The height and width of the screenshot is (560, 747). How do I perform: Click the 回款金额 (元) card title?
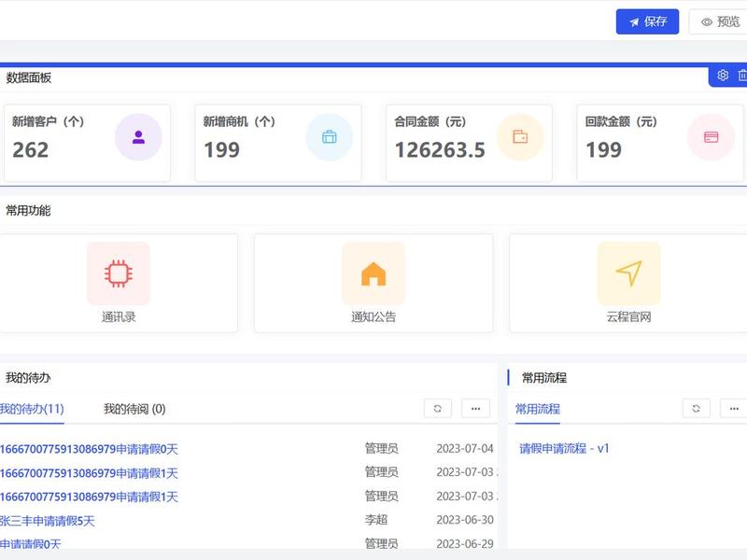pyautogui.click(x=621, y=122)
